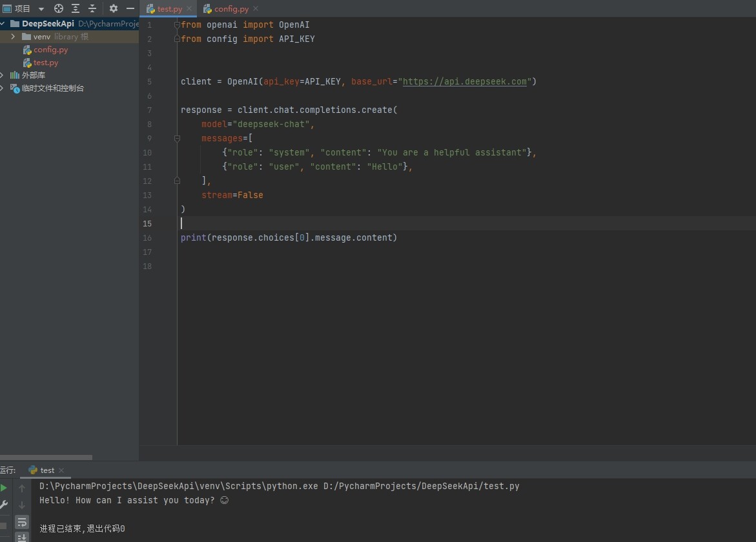The height and width of the screenshot is (542, 756).
Task: Click the locate opened file target icon
Action: [x=59, y=8]
